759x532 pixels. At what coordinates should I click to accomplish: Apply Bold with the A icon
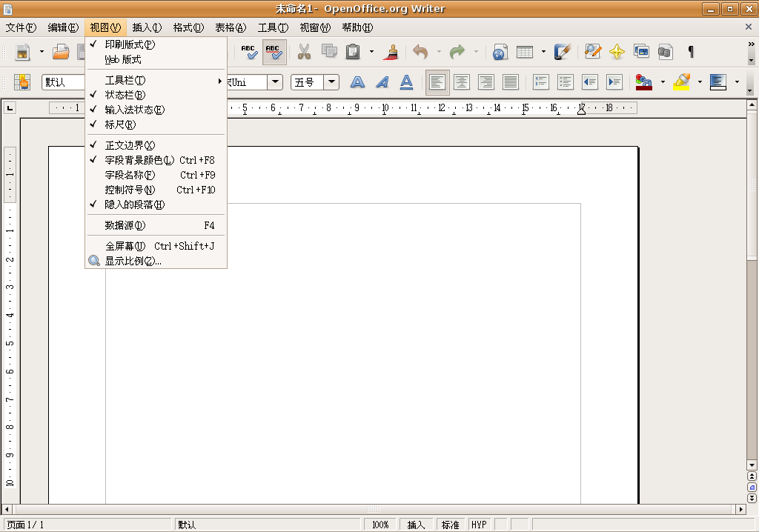point(357,82)
